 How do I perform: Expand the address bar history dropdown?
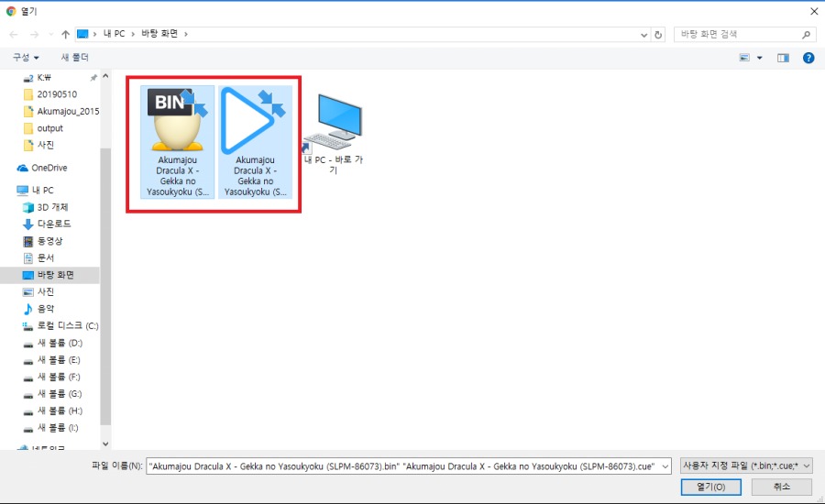coord(643,35)
